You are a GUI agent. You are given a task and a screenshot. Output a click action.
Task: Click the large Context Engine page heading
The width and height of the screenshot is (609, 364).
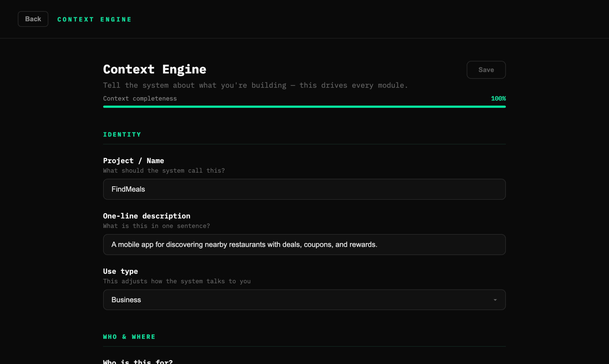[154, 69]
